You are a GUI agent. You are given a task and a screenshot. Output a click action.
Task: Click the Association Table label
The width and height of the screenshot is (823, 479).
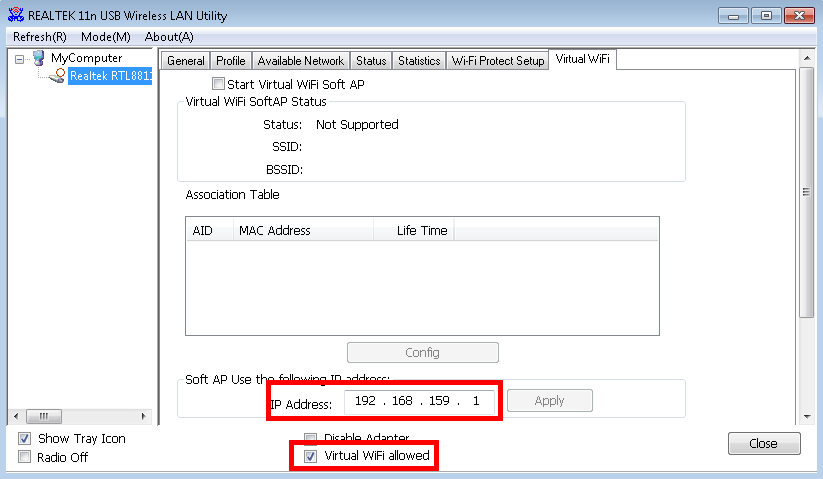(x=232, y=195)
